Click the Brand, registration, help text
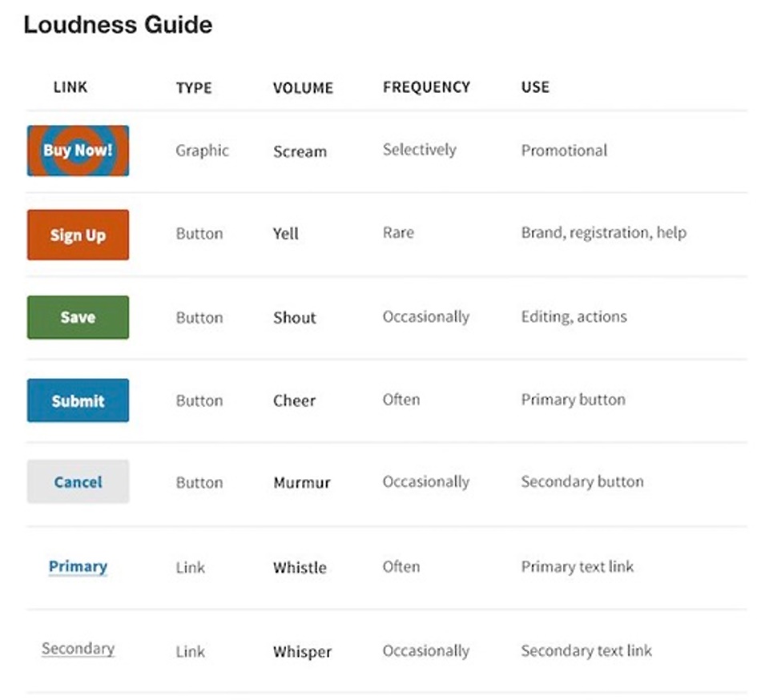The height and width of the screenshot is (700, 769). (604, 233)
